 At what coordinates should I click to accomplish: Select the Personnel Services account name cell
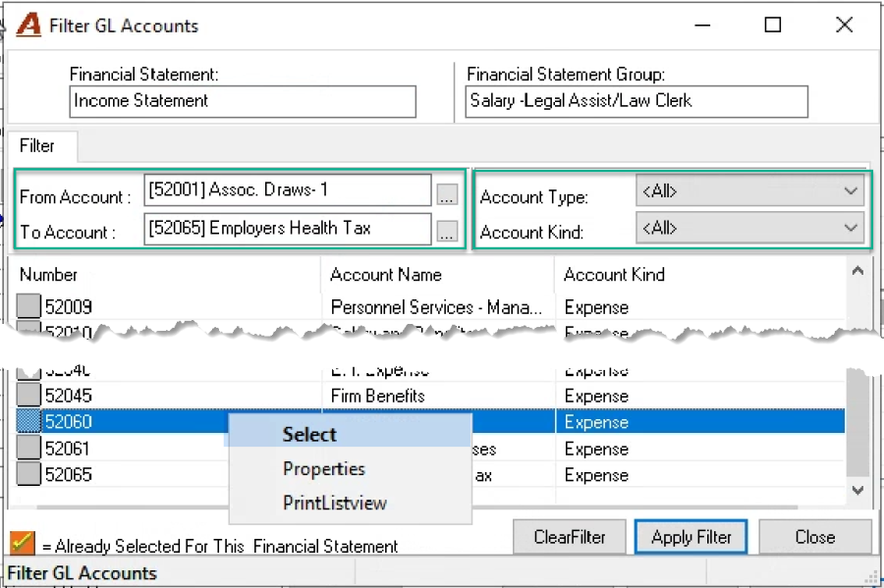438,307
